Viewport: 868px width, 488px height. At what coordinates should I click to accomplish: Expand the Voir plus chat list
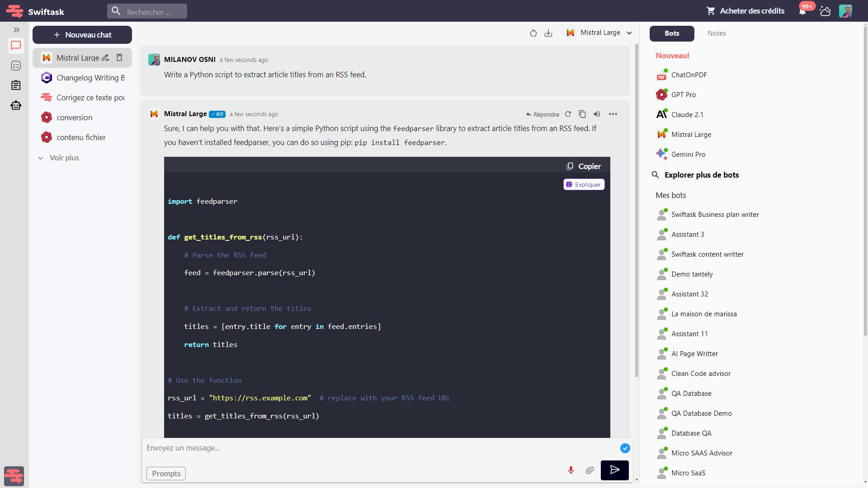pos(59,158)
